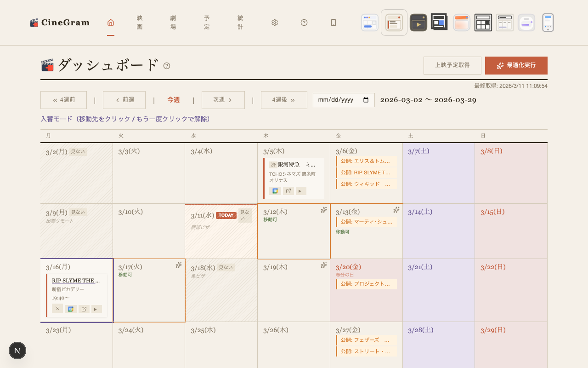Screen dimensions: 588x368
Task: Click Google Calendar icon on 3/16 showing
Action: pos(71,309)
